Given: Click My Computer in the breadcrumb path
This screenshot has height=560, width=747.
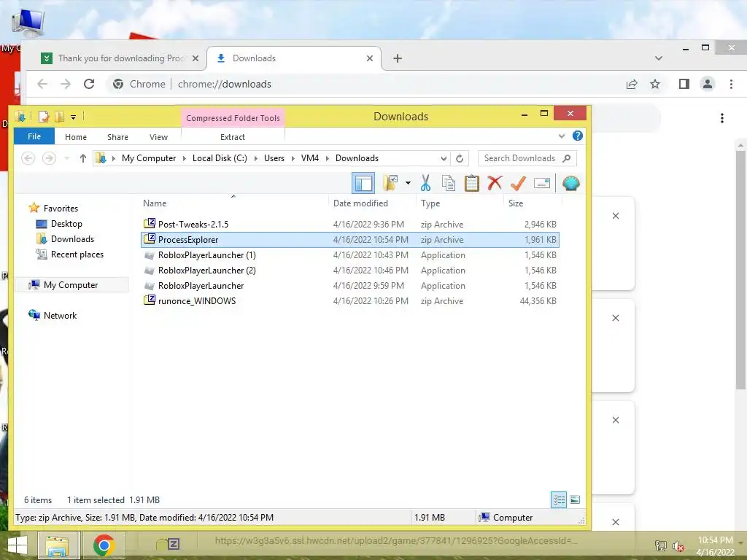Looking at the screenshot, I should pyautogui.click(x=149, y=158).
